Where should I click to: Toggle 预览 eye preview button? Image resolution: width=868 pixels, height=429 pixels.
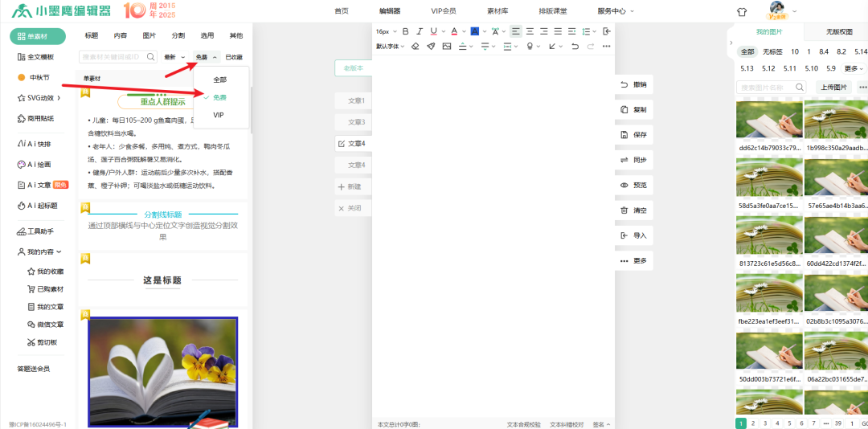pos(633,185)
